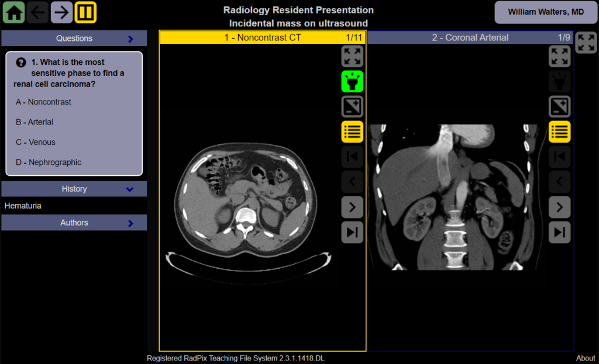Click the 1/11 image counter
Image resolution: width=599 pixels, height=364 pixels.
354,37
